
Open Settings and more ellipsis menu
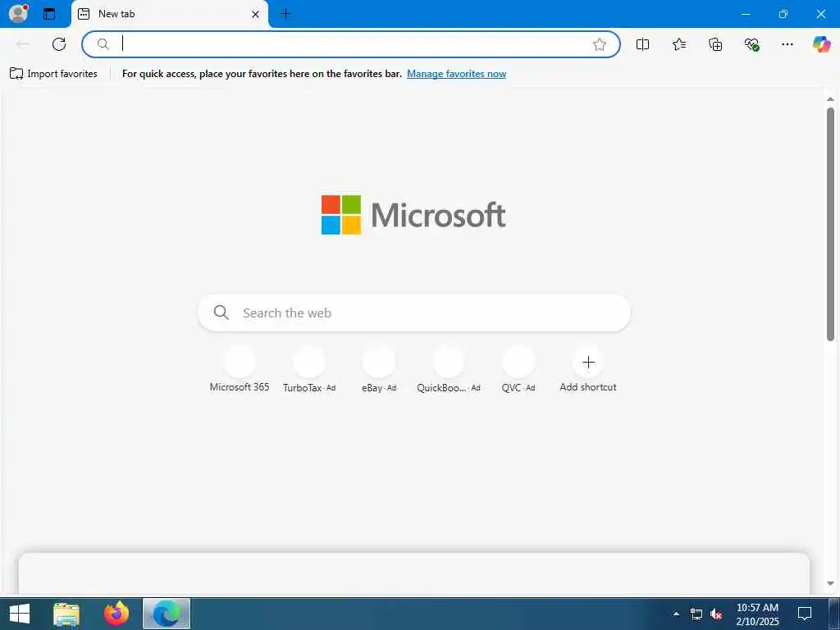point(787,44)
